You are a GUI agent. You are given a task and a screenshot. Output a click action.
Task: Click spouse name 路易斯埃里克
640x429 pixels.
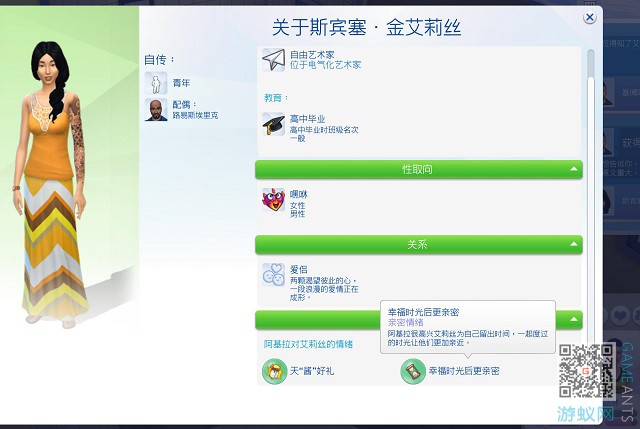pyautogui.click(x=195, y=115)
